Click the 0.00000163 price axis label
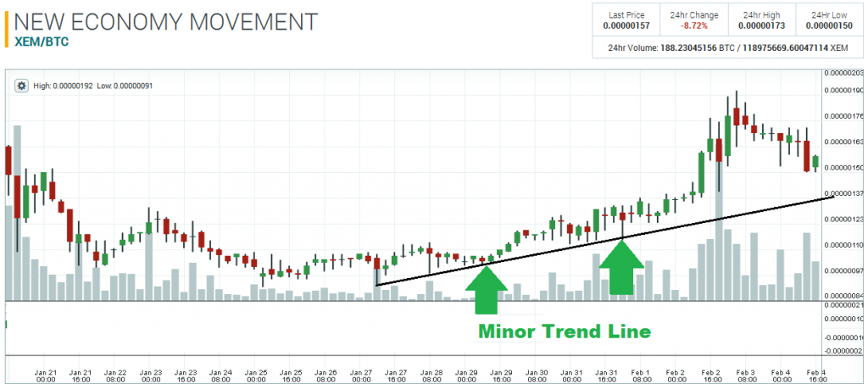Viewport: 868px width, 384px height. pyautogui.click(x=845, y=142)
